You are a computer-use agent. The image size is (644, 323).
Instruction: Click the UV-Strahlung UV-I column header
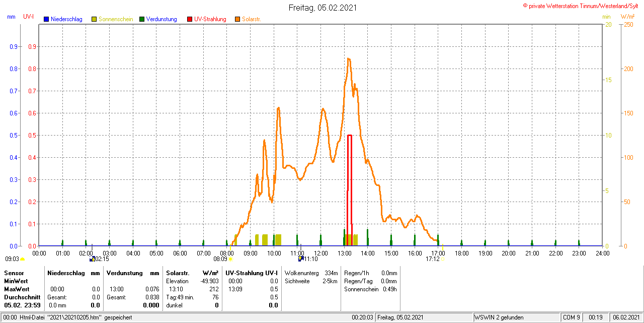(252, 273)
